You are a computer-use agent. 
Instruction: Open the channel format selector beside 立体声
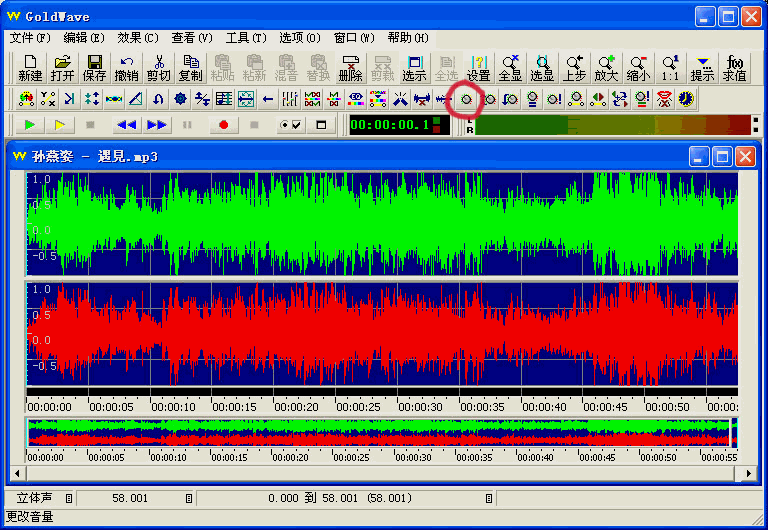[69, 498]
